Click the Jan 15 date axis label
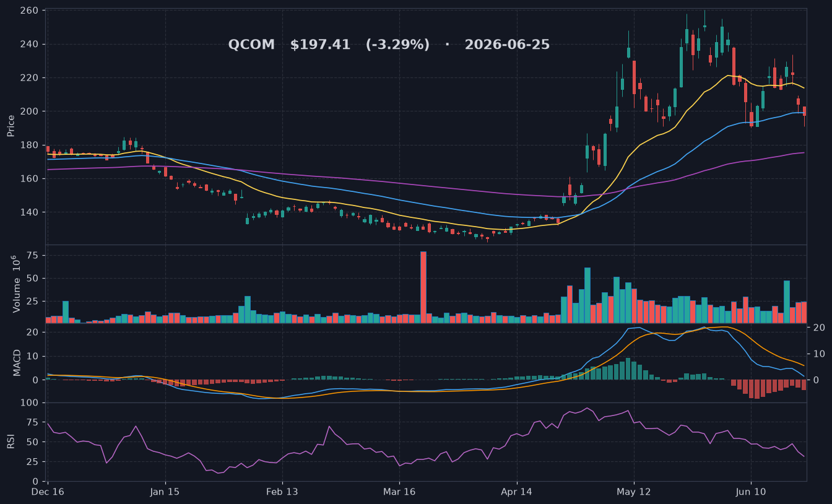Image resolution: width=832 pixels, height=504 pixels. [165, 492]
